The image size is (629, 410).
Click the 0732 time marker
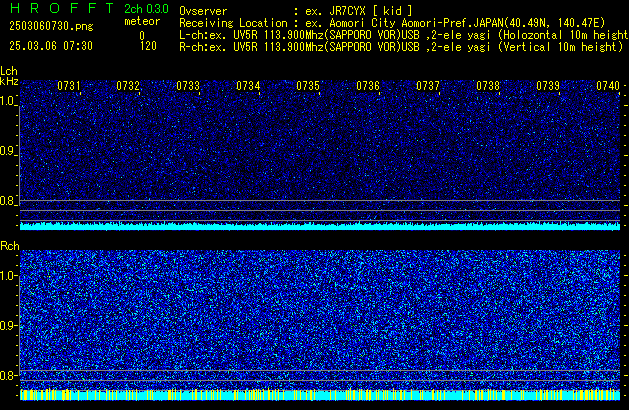[128, 86]
